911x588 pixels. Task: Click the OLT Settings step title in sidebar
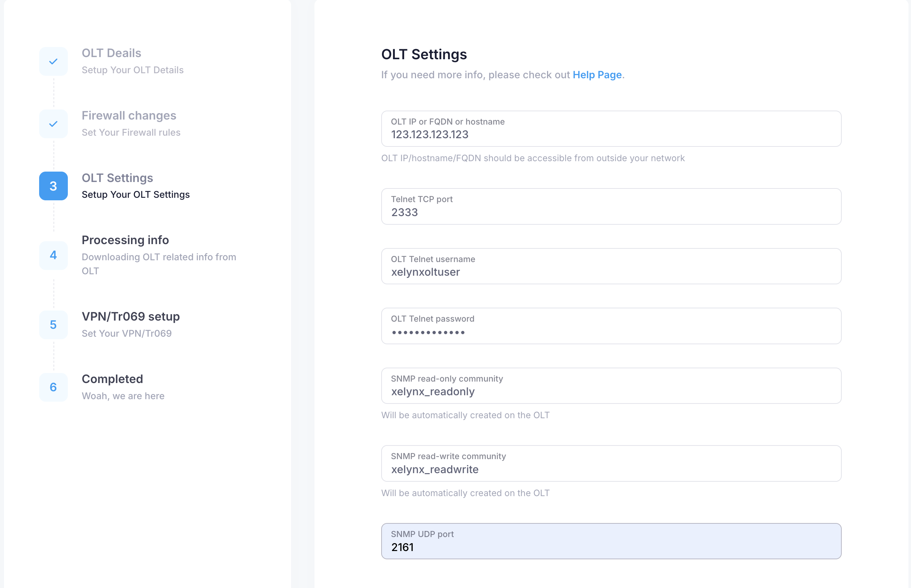coord(117,178)
